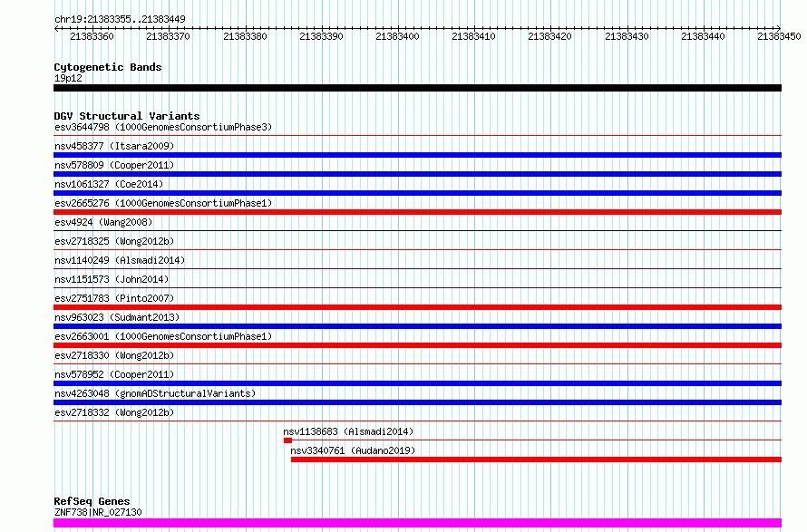
Task: Select the esv2718330 (Wong2012b) label
Action: point(114,355)
